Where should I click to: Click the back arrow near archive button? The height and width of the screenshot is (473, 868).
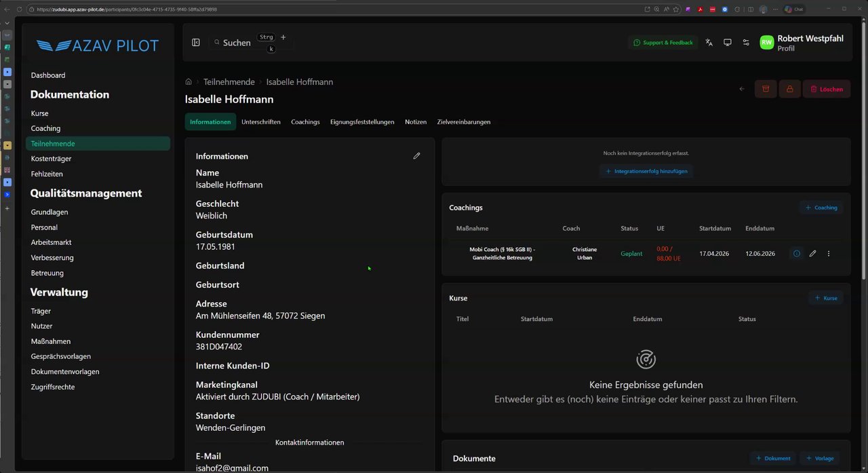tap(742, 89)
